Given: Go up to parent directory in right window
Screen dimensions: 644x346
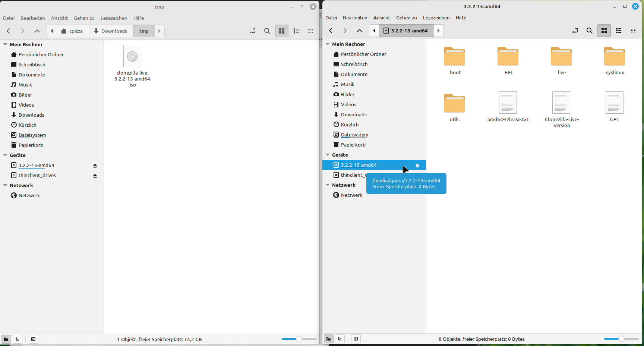Looking at the screenshot, I should coord(359,31).
